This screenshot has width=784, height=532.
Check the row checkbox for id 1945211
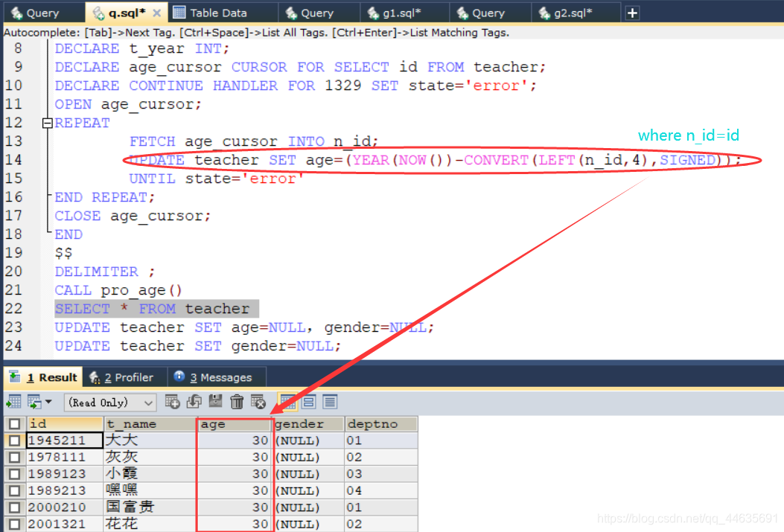tap(14, 440)
